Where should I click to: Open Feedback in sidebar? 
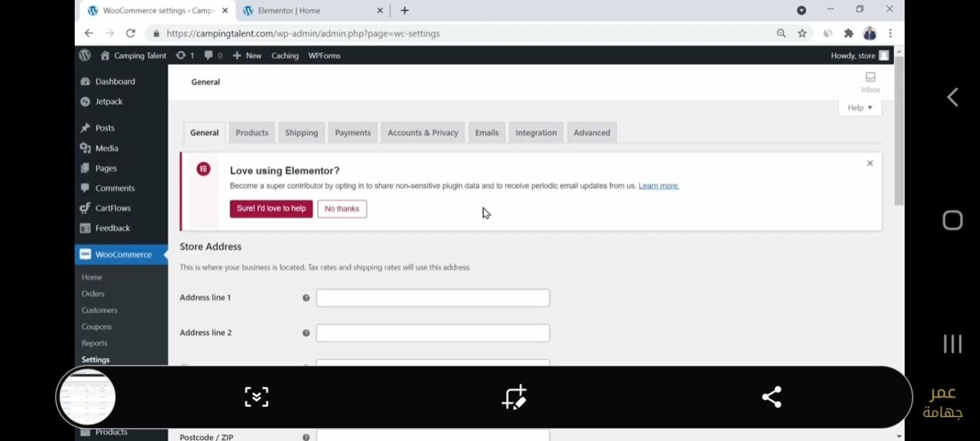pos(112,228)
